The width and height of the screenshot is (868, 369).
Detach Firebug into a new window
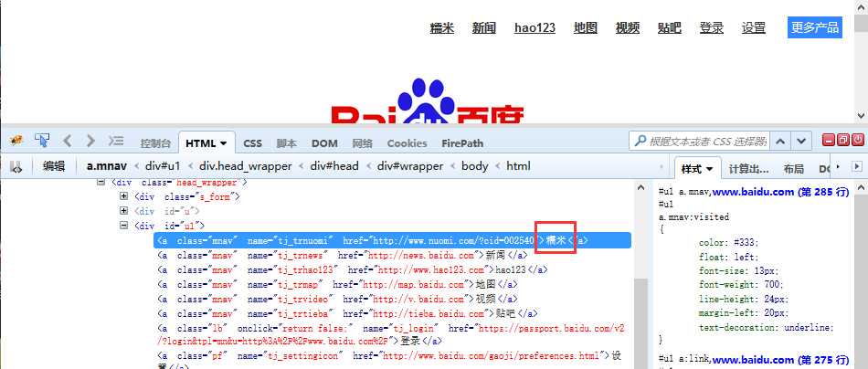(843, 140)
